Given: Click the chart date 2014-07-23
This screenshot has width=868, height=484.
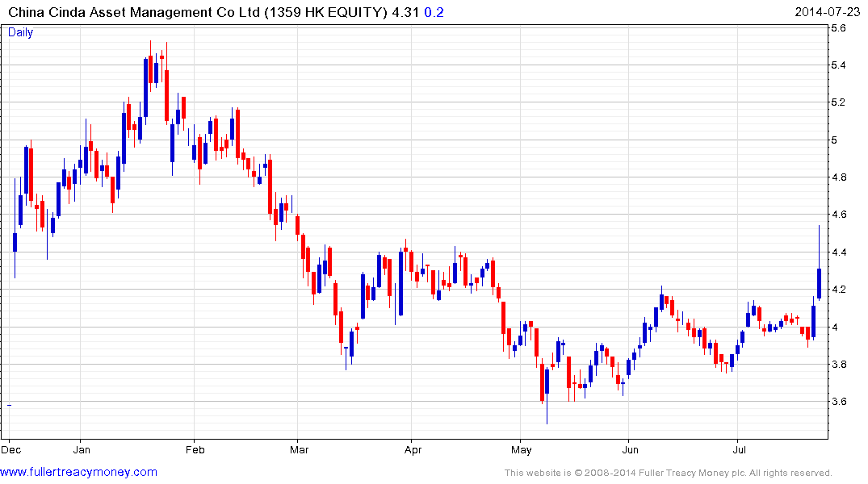Looking at the screenshot, I should click(x=828, y=12).
